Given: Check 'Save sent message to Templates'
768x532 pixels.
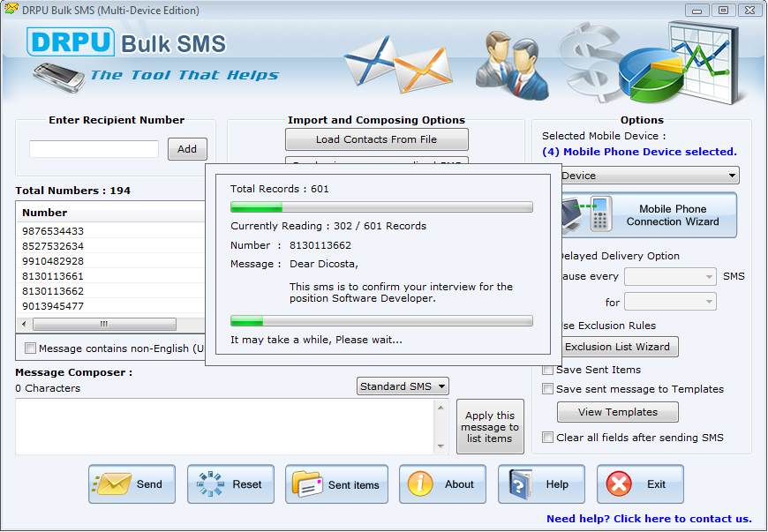Looking at the screenshot, I should 547,389.
